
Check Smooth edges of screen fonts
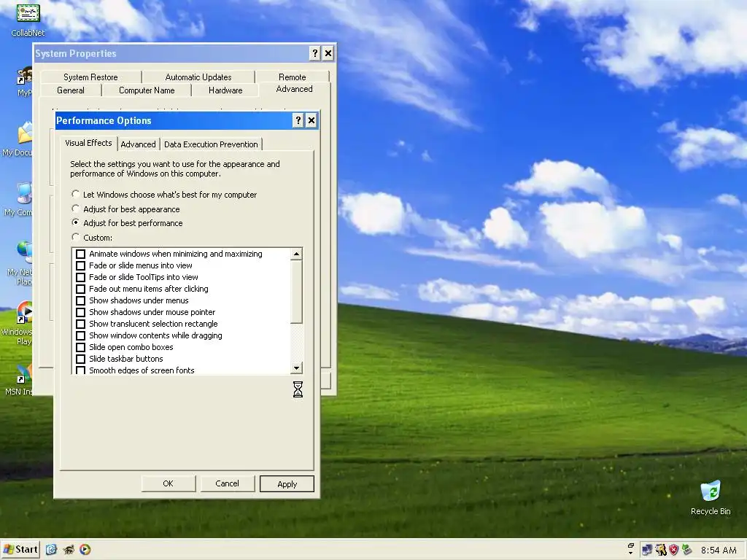[x=80, y=370]
